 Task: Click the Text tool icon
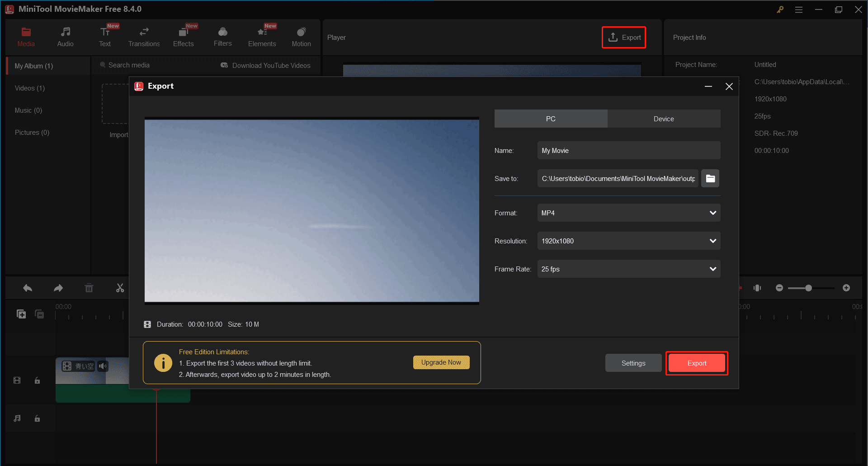(104, 33)
